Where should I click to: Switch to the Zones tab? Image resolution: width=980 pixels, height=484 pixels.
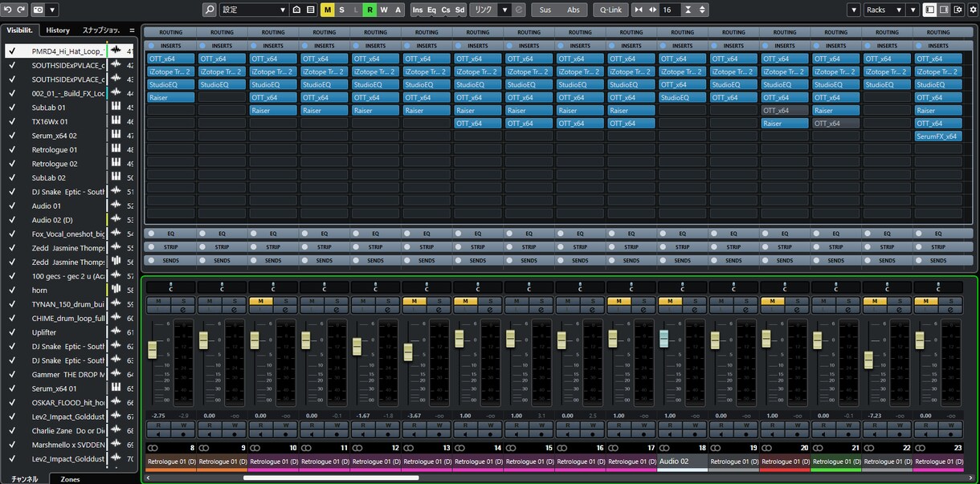point(71,478)
